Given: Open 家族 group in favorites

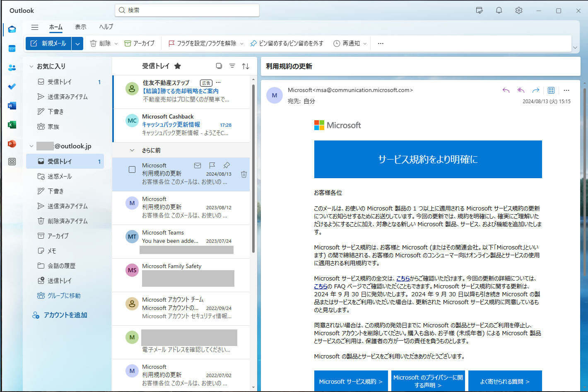Looking at the screenshot, I should [x=65, y=126].
